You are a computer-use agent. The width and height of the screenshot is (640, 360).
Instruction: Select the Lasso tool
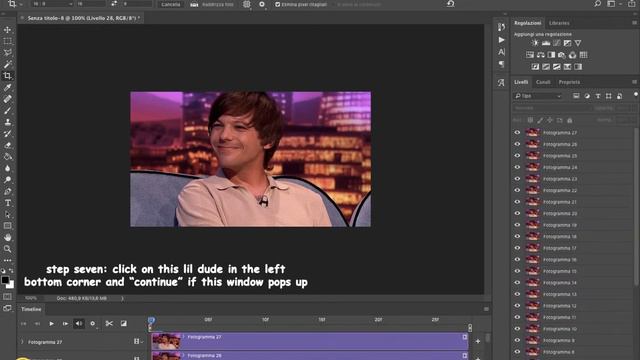pos(7,53)
